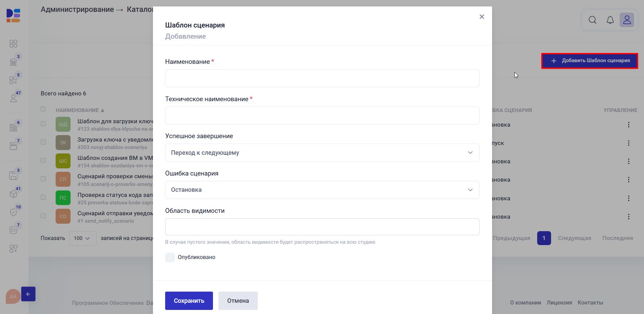Click sidebar icon with badge 47
The height and width of the screenshot is (314, 644).
pyautogui.click(x=14, y=98)
